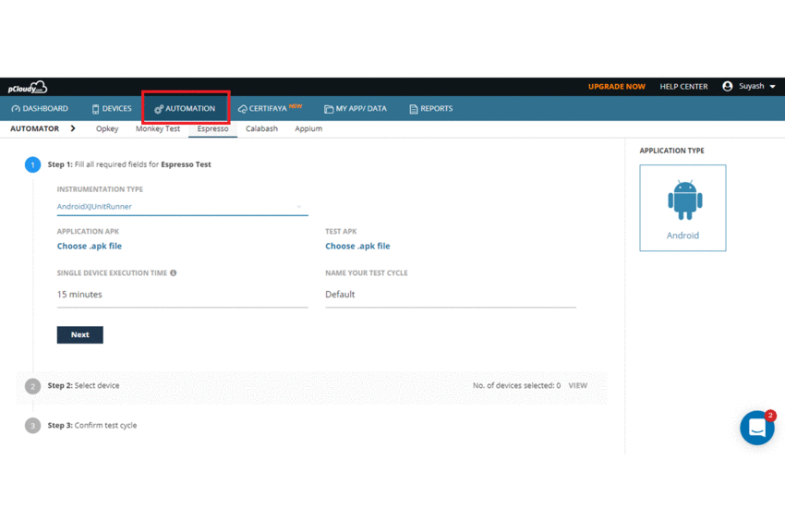
Task: Click the test cycle name field
Action: (451, 295)
